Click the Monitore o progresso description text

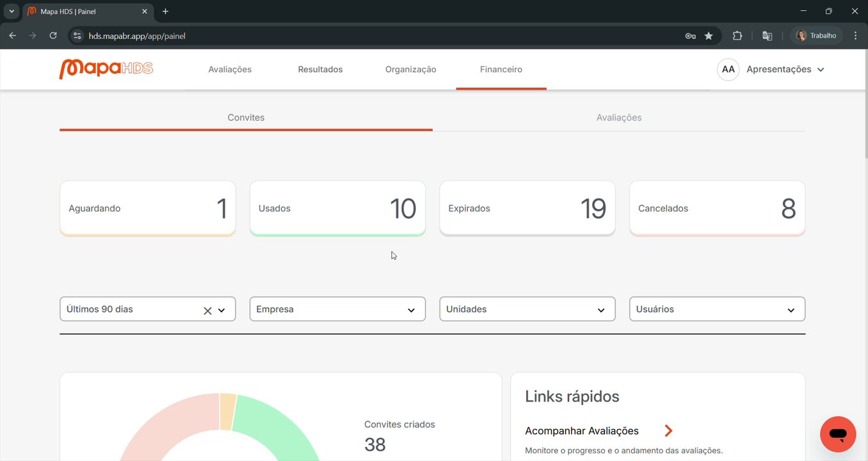[x=623, y=451]
